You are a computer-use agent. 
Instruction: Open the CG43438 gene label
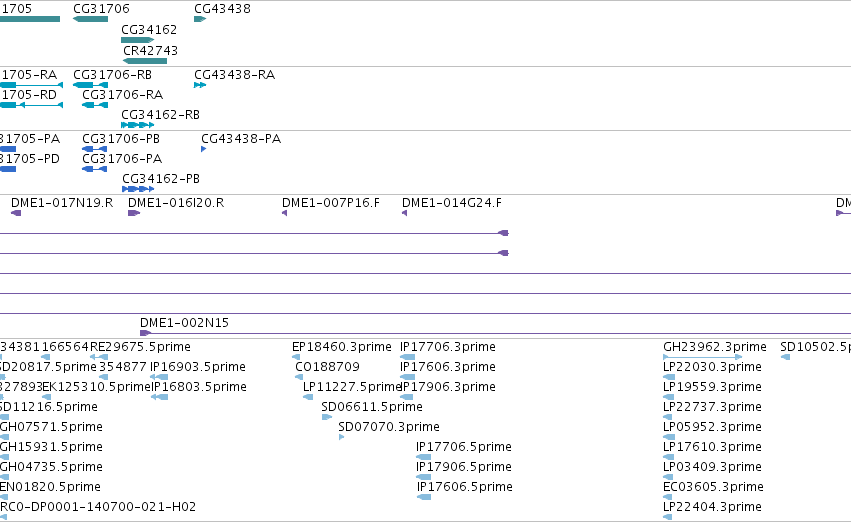[x=223, y=9]
